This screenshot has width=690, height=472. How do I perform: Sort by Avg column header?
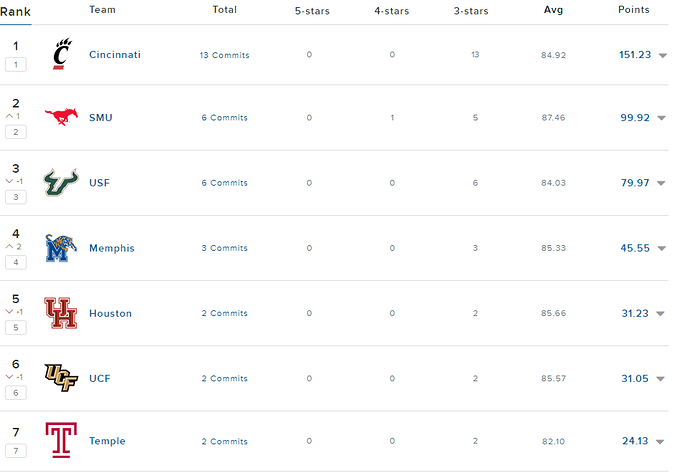click(553, 10)
